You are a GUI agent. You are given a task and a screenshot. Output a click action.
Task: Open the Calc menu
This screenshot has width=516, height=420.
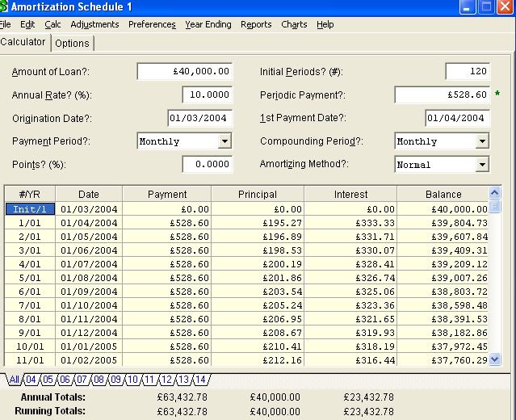tap(52, 24)
